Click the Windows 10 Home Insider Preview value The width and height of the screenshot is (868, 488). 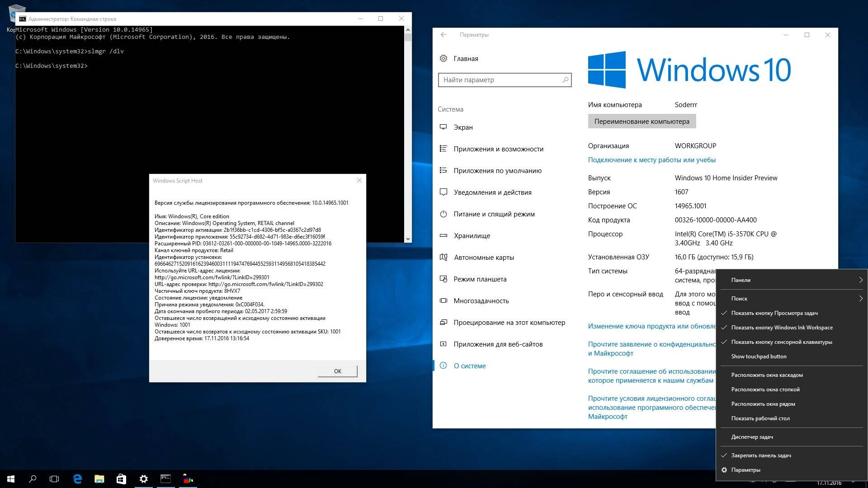pyautogui.click(x=726, y=178)
